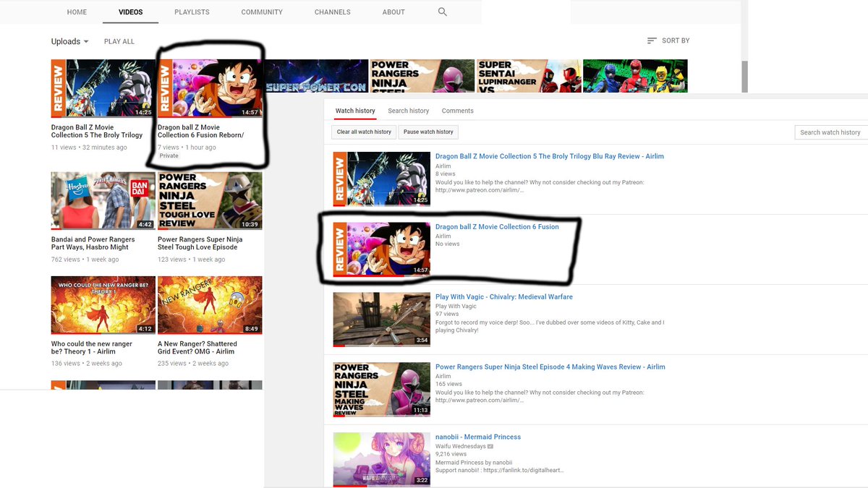Open Super Sentai Lupinranger VS thumbnail
Viewport: 868px width, 488px height.
coord(529,76)
